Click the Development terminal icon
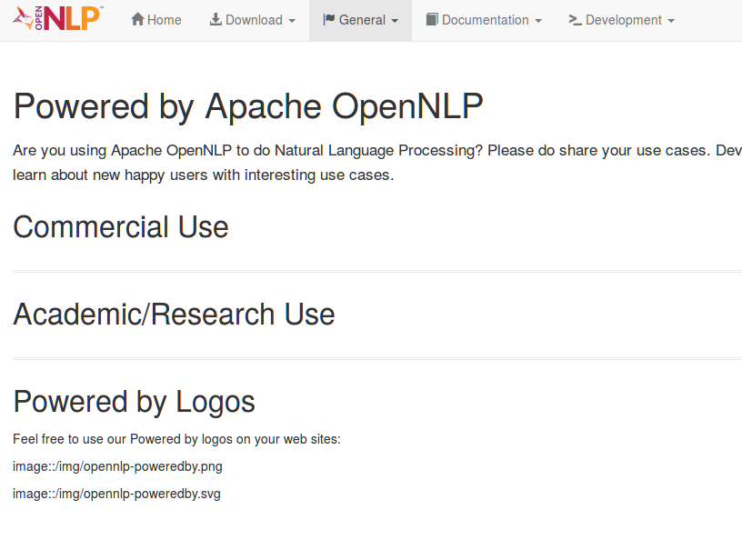This screenshot has height=560, width=742. [575, 19]
